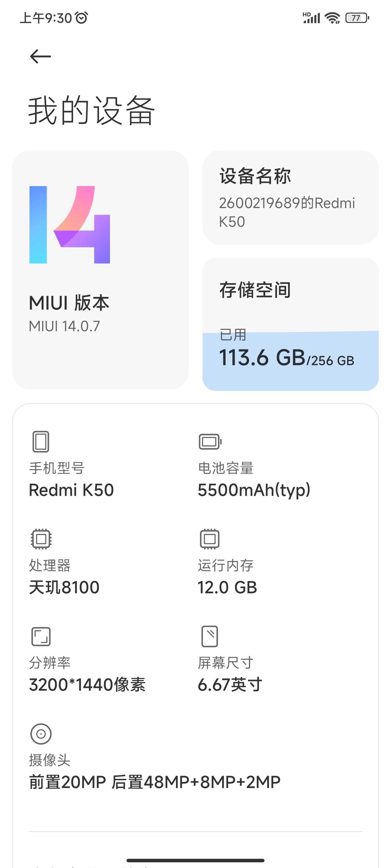The image size is (391, 868).
Task: Tap the screen size icon
Action: pos(210,637)
